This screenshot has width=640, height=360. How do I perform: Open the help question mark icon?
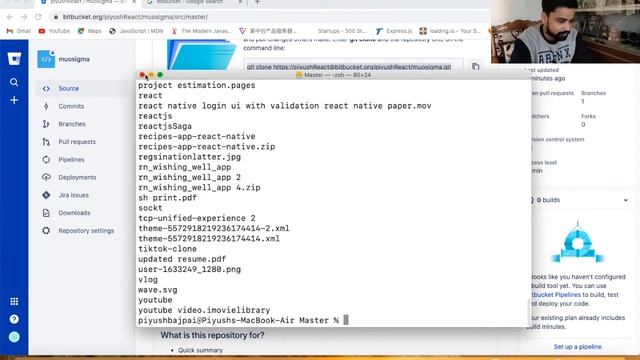[x=14, y=319]
